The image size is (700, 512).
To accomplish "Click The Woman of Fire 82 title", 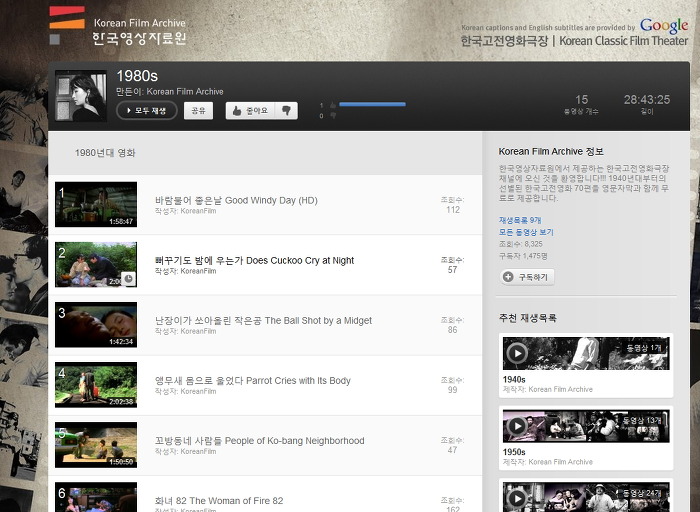I will tap(219, 500).
